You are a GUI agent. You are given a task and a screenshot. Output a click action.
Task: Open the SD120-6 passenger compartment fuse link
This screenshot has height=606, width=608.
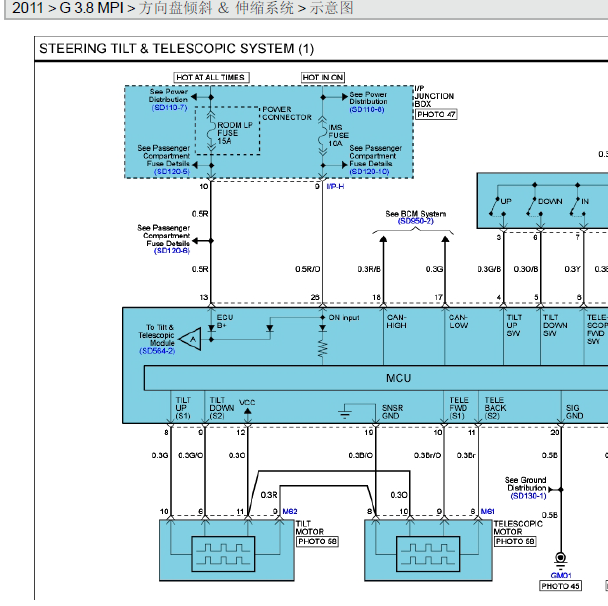tap(172, 251)
